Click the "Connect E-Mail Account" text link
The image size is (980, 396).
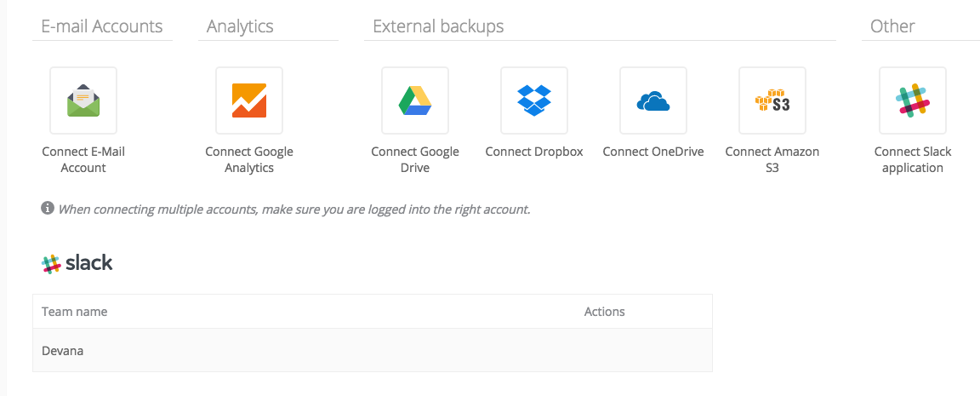[83, 160]
